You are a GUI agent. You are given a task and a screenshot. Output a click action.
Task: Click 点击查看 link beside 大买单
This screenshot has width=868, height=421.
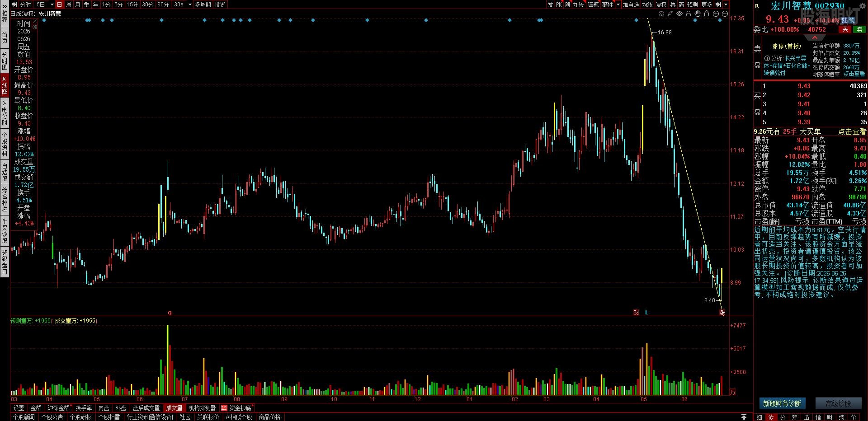(x=852, y=131)
